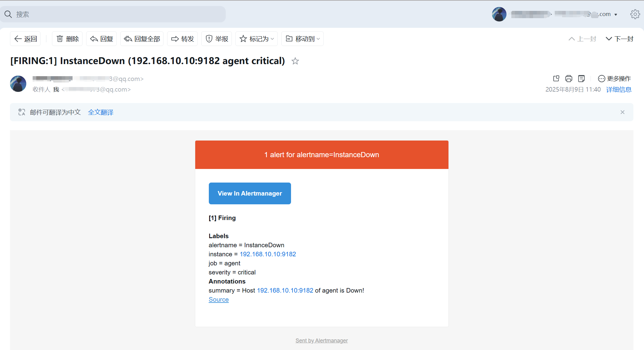Click the translate icon in translation bar
Image resolution: width=644 pixels, height=350 pixels.
pos(21,112)
